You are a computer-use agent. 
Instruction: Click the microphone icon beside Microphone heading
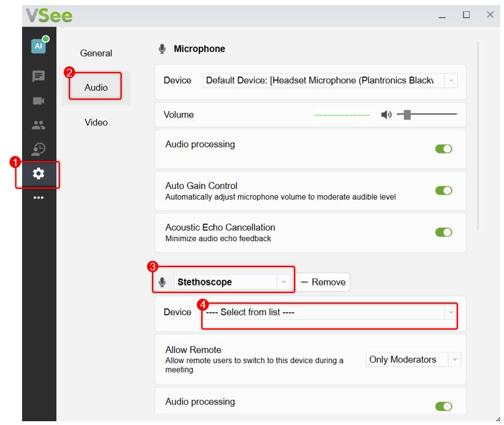coord(162,49)
